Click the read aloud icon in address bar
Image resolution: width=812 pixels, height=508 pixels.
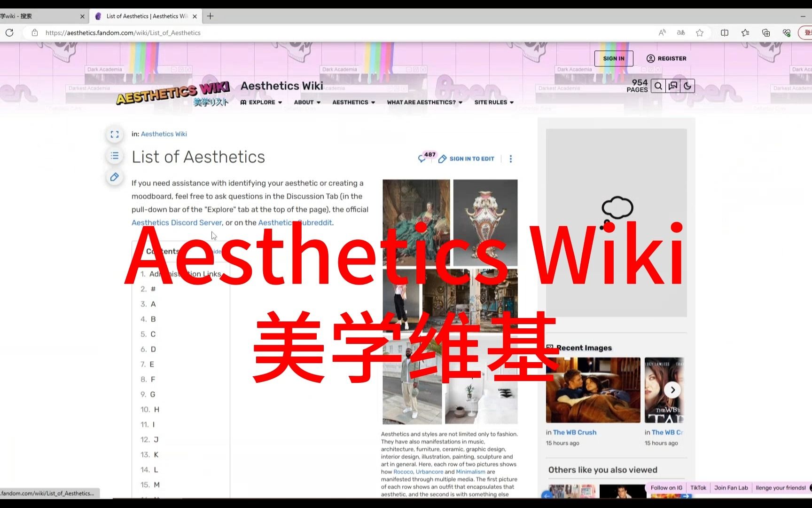pyautogui.click(x=662, y=32)
